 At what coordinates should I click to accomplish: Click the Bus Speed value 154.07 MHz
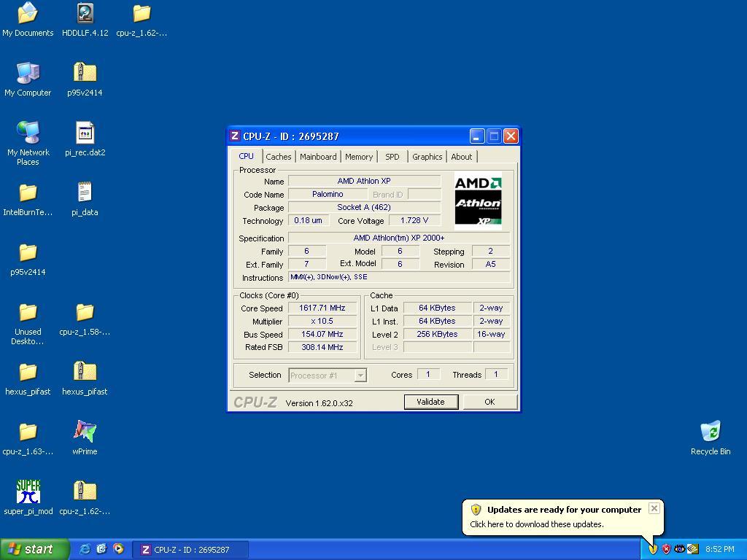tap(322, 334)
